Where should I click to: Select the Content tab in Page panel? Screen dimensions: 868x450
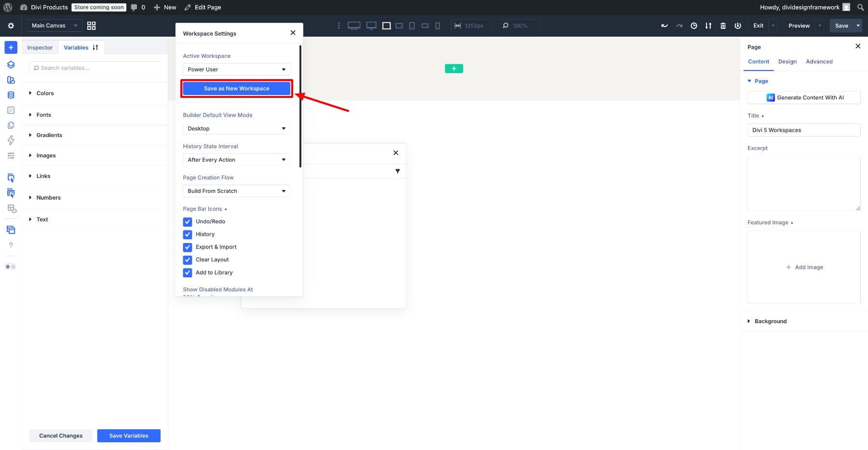pos(758,62)
